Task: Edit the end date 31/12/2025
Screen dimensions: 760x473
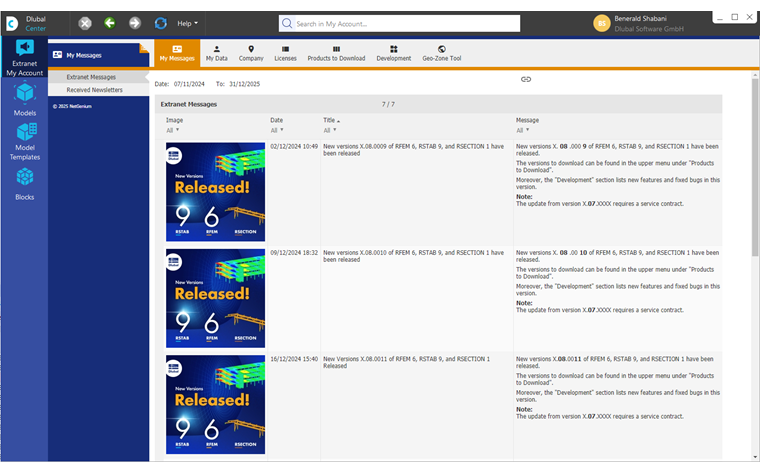Action: pyautogui.click(x=244, y=84)
